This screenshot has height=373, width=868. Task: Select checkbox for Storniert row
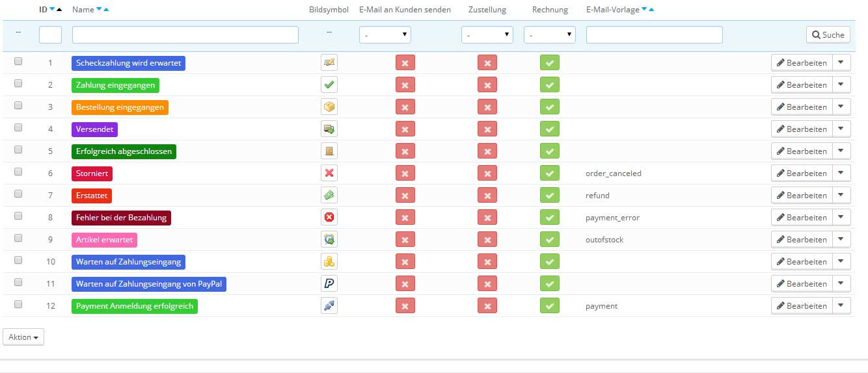(18, 172)
